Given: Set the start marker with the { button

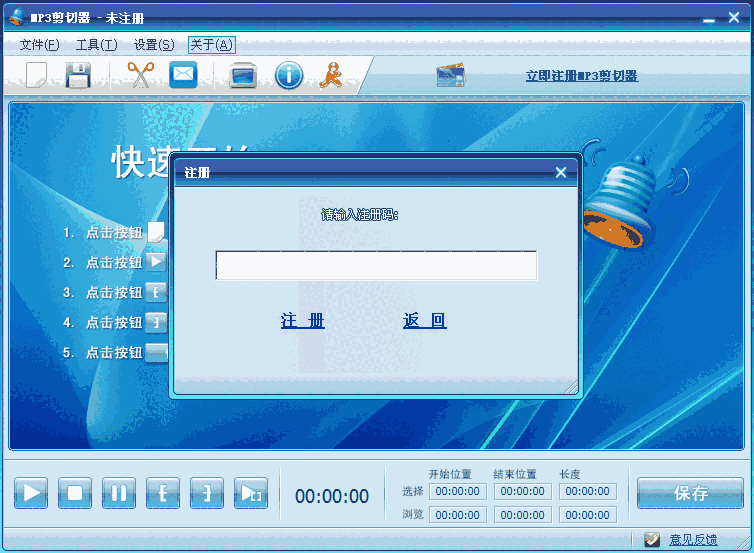Looking at the screenshot, I should 163,493.
